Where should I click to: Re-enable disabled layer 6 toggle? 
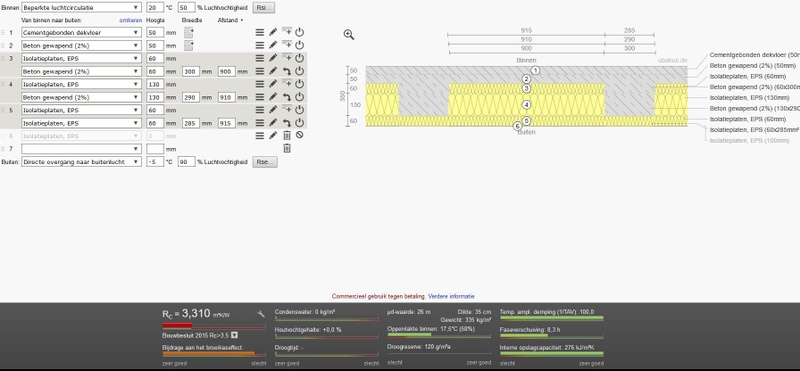pos(299,135)
